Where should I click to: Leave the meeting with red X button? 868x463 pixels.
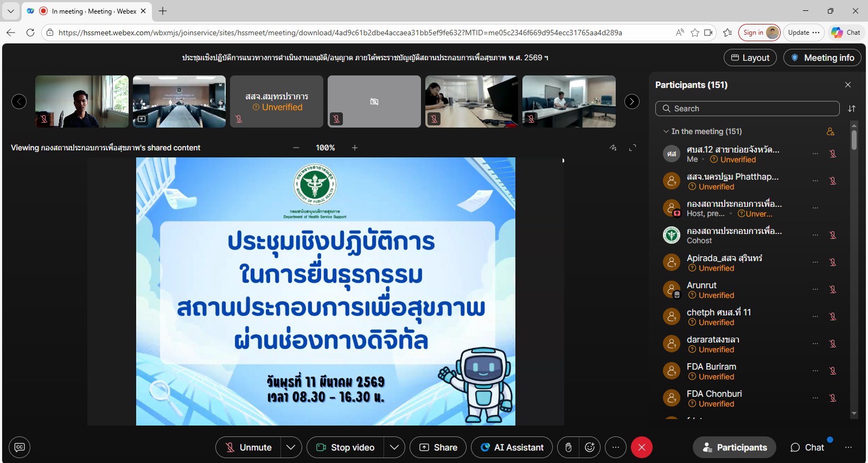pyautogui.click(x=641, y=447)
